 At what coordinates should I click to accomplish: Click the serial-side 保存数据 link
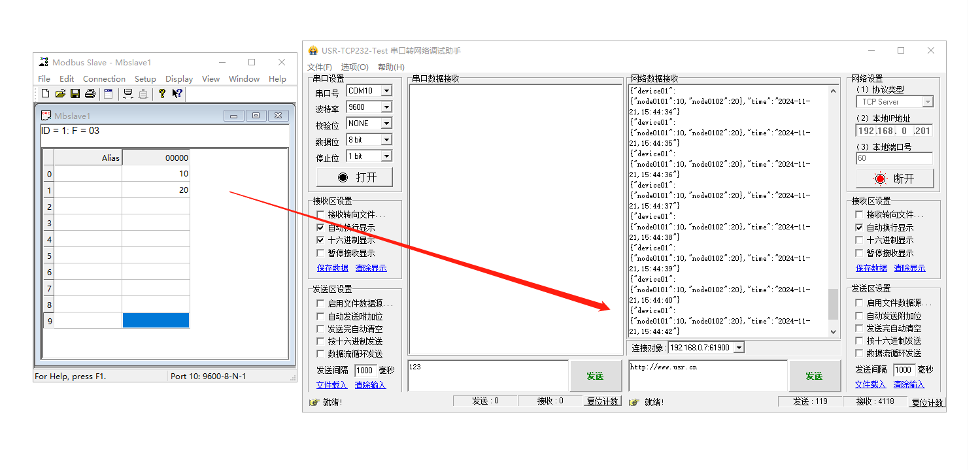click(x=333, y=268)
